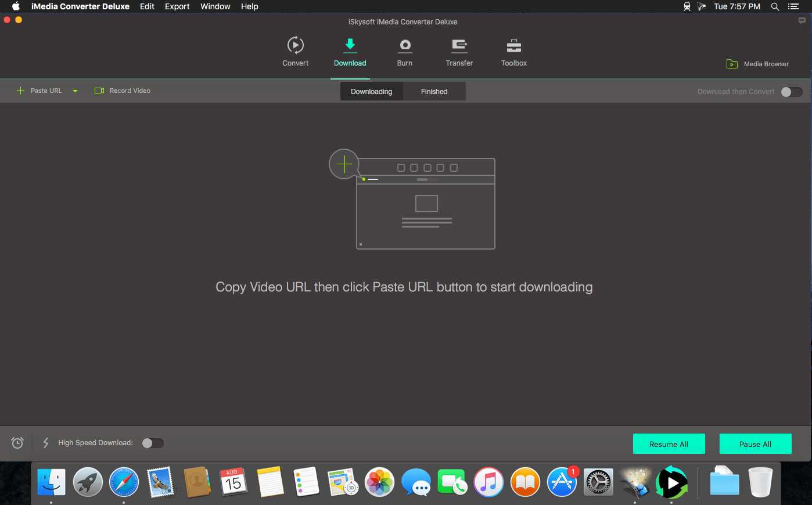812x505 pixels.
Task: Click Resume All
Action: point(669,444)
